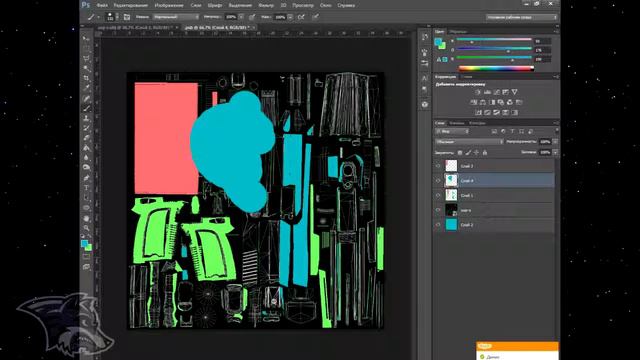Open the layer opacity arrow

556,142
